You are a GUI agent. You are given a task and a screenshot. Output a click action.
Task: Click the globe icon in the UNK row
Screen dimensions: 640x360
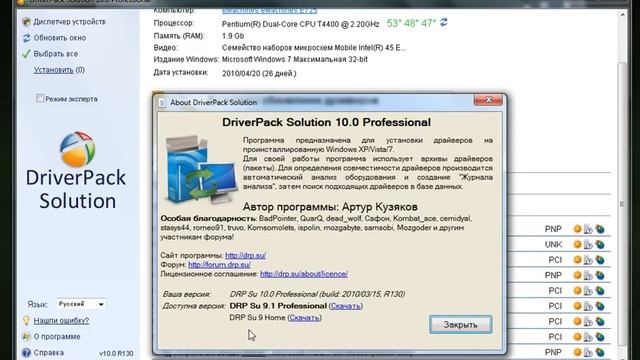click(x=600, y=244)
